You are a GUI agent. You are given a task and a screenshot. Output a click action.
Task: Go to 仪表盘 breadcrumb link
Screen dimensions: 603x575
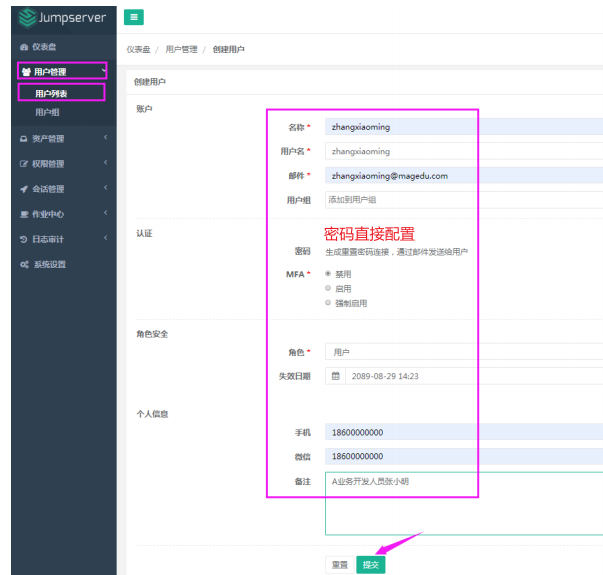138,49
